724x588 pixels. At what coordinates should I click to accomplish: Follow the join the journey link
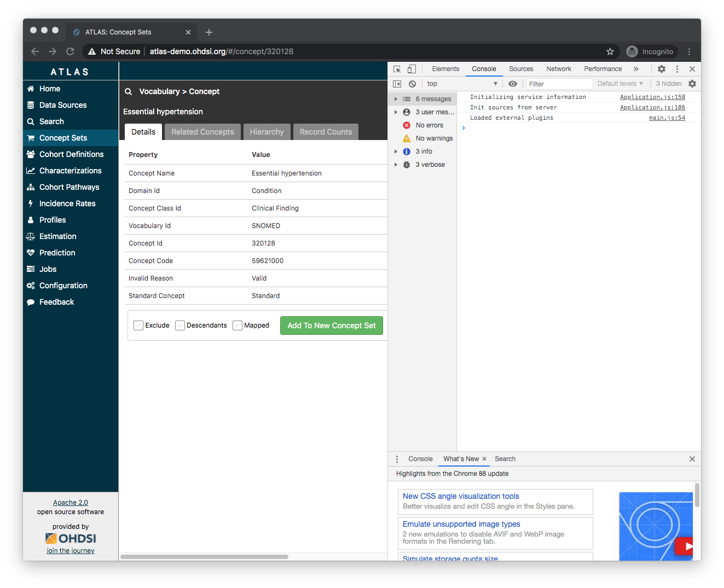click(71, 551)
